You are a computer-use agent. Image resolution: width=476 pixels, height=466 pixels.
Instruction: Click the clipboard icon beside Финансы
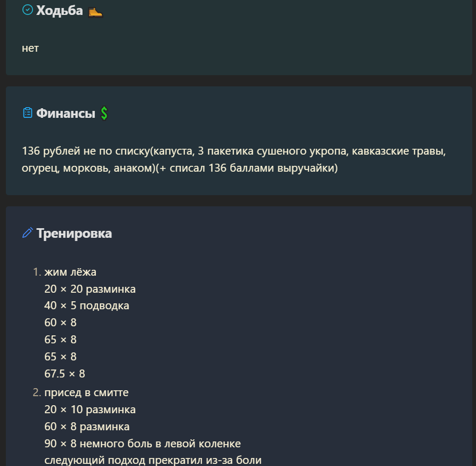[28, 113]
